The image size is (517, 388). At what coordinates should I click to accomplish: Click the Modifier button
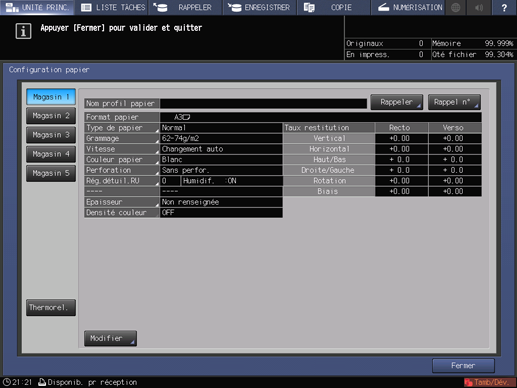pos(110,338)
